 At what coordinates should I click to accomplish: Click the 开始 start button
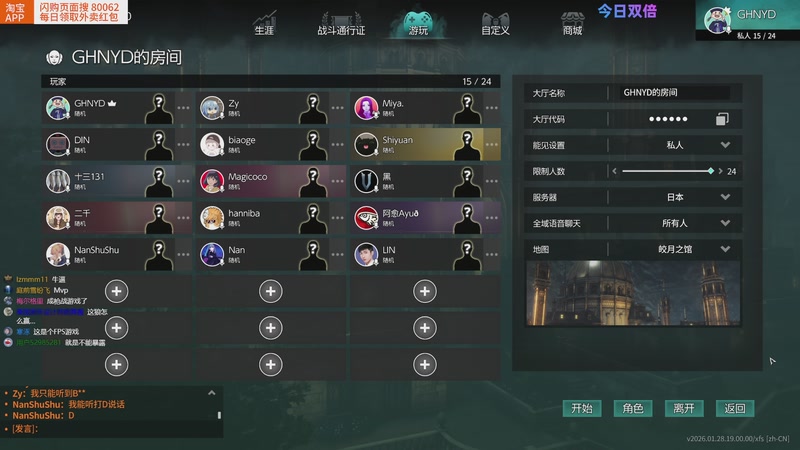click(582, 408)
